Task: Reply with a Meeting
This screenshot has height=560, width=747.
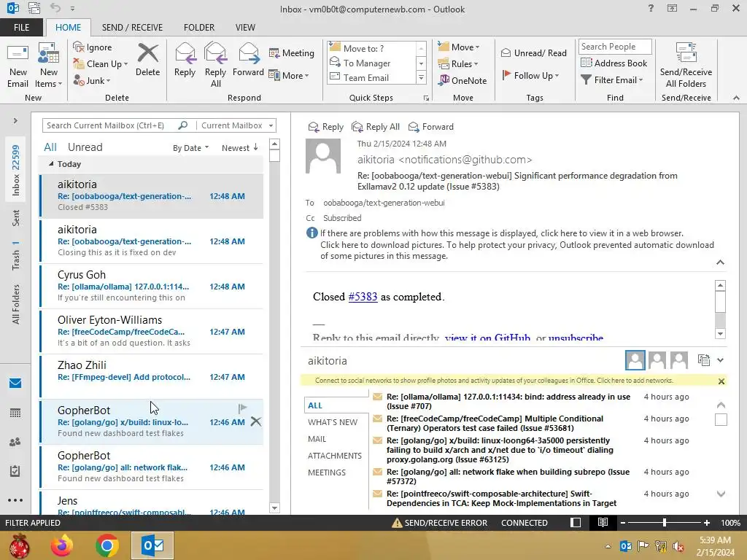Action: (292, 52)
